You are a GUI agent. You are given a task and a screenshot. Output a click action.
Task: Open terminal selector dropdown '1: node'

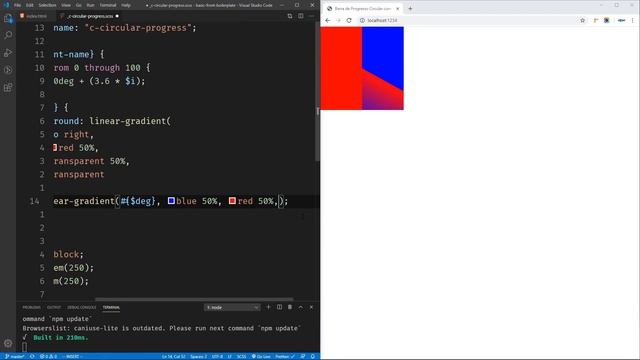[x=231, y=307]
